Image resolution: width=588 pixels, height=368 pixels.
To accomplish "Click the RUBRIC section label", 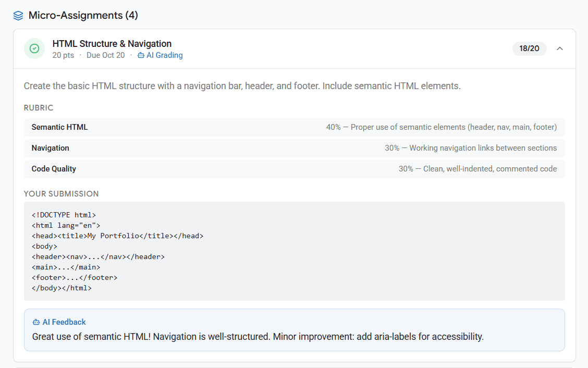I will (39, 108).
